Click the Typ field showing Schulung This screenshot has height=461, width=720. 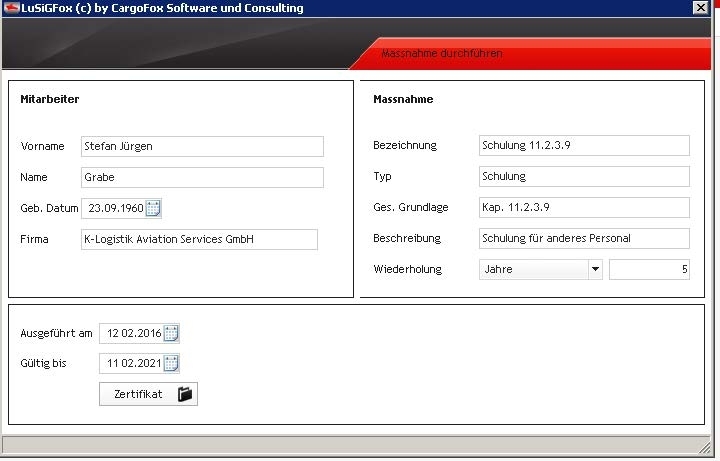[x=584, y=176]
